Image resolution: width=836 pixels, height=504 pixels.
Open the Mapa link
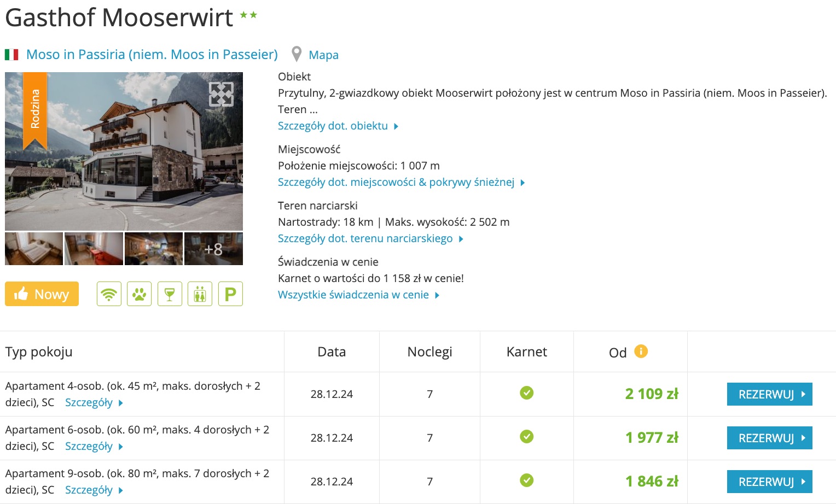click(323, 55)
